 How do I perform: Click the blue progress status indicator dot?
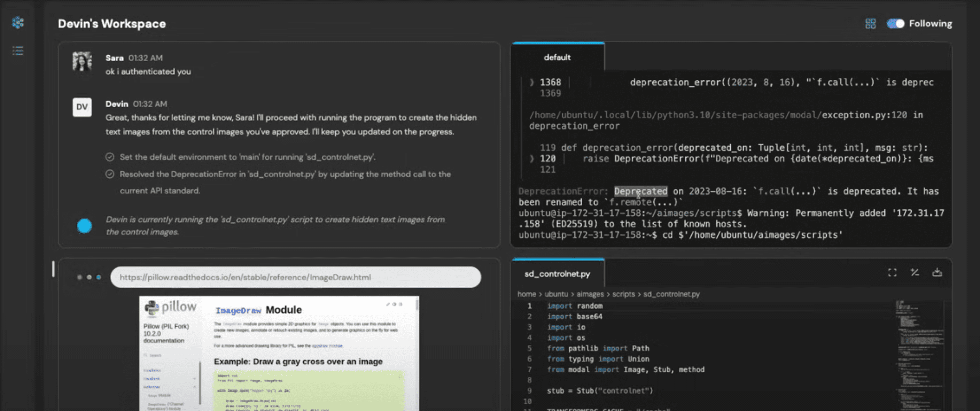(x=85, y=226)
